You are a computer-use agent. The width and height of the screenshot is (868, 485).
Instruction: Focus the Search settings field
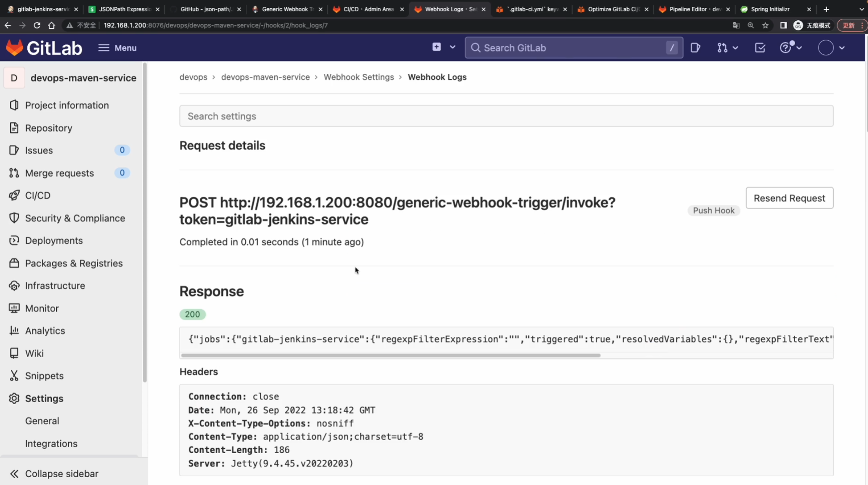506,116
